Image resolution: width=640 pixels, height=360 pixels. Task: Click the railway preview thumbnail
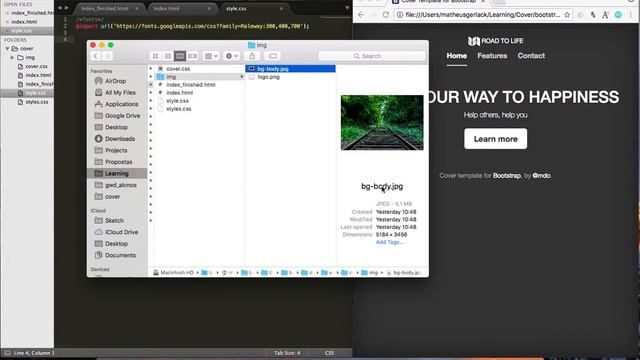(382, 122)
